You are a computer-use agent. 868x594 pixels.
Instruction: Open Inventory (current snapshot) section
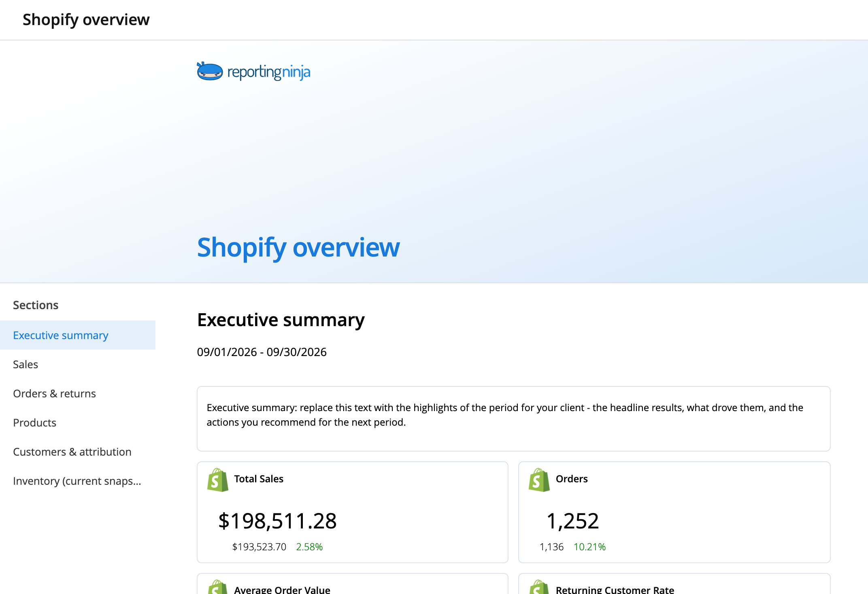coord(78,481)
